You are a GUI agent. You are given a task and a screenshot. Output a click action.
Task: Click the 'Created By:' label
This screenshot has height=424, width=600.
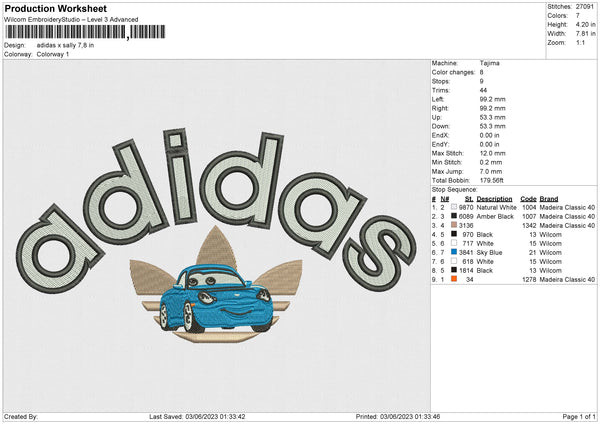point(21,416)
